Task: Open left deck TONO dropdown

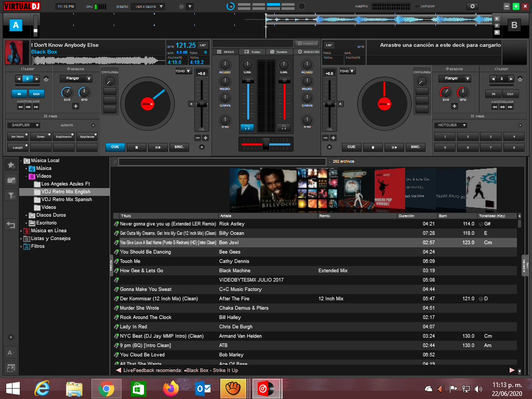Action: click(183, 71)
